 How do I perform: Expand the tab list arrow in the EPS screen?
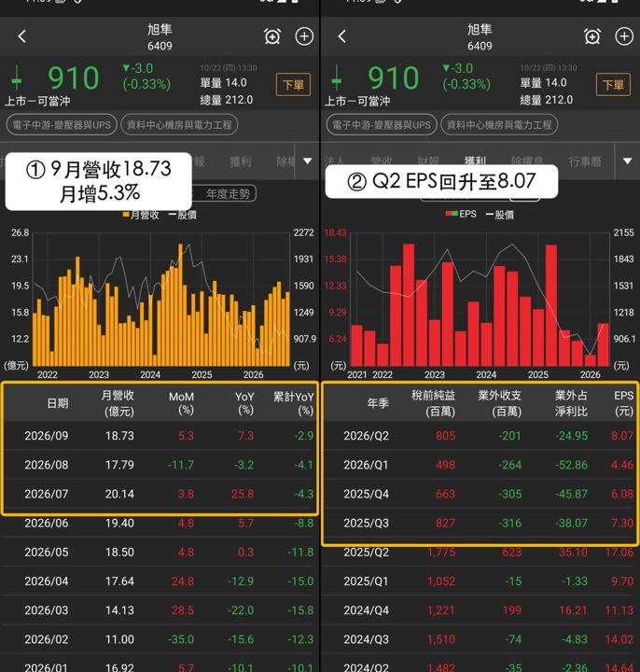tap(628, 161)
